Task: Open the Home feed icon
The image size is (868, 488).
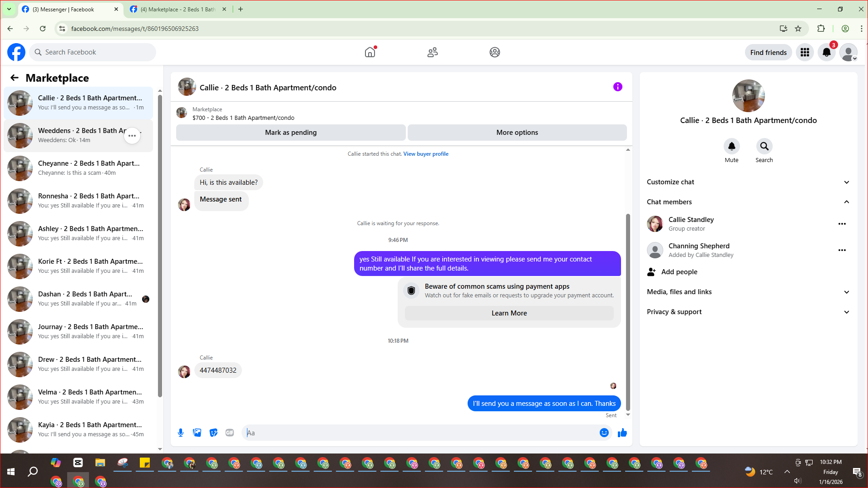Action: pyautogui.click(x=370, y=52)
